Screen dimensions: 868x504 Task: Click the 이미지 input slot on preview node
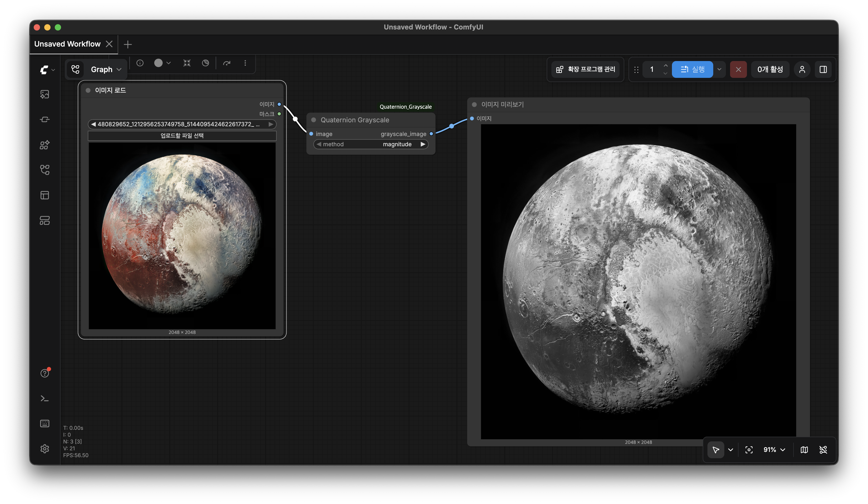(x=472, y=118)
